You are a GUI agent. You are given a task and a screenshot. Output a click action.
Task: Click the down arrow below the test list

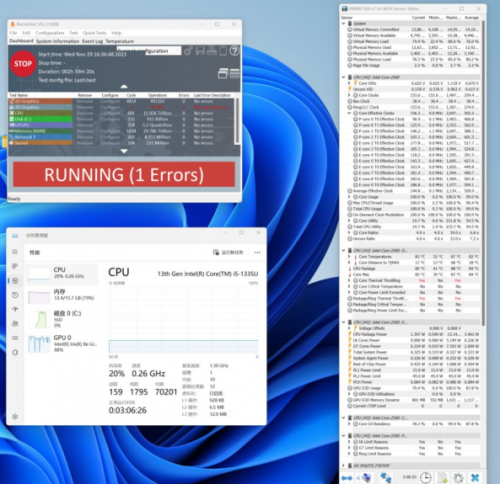pyautogui.click(x=124, y=151)
